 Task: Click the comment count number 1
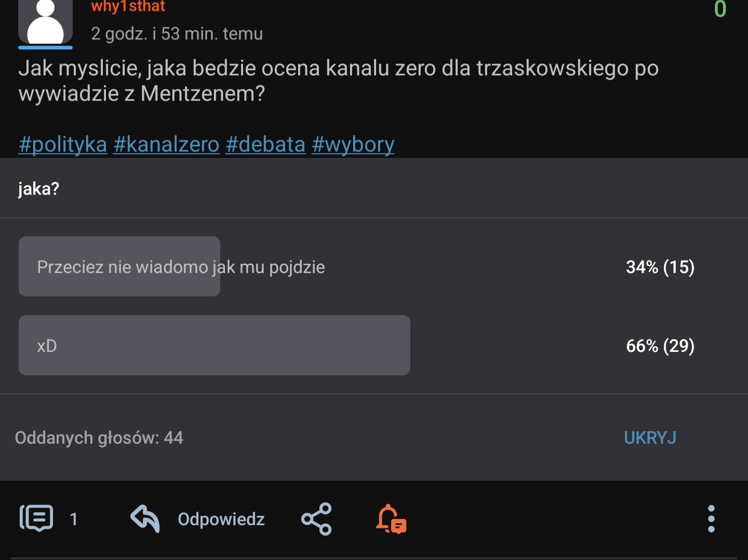(x=74, y=519)
